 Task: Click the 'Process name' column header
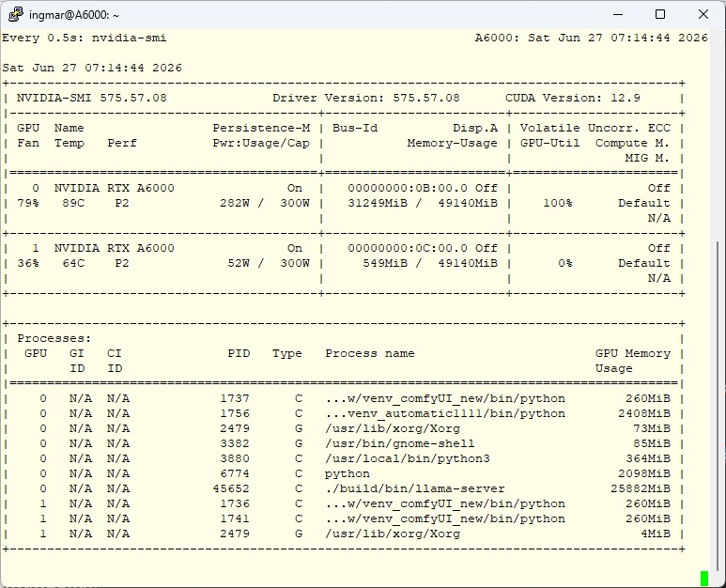tap(370, 354)
